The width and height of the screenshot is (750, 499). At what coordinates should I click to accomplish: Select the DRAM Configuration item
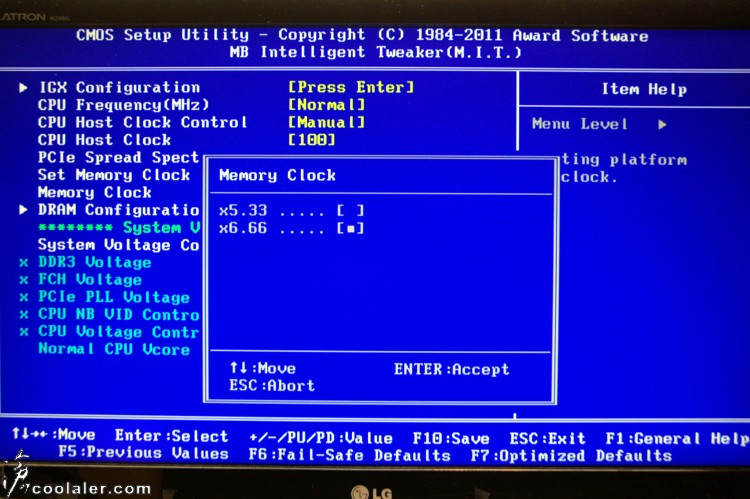[x=119, y=210]
